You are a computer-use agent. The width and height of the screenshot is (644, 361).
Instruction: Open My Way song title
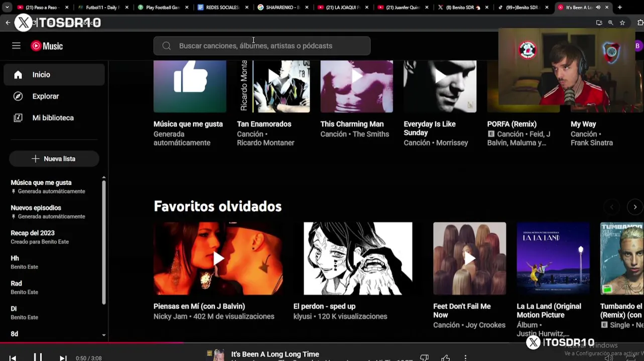[x=583, y=124]
